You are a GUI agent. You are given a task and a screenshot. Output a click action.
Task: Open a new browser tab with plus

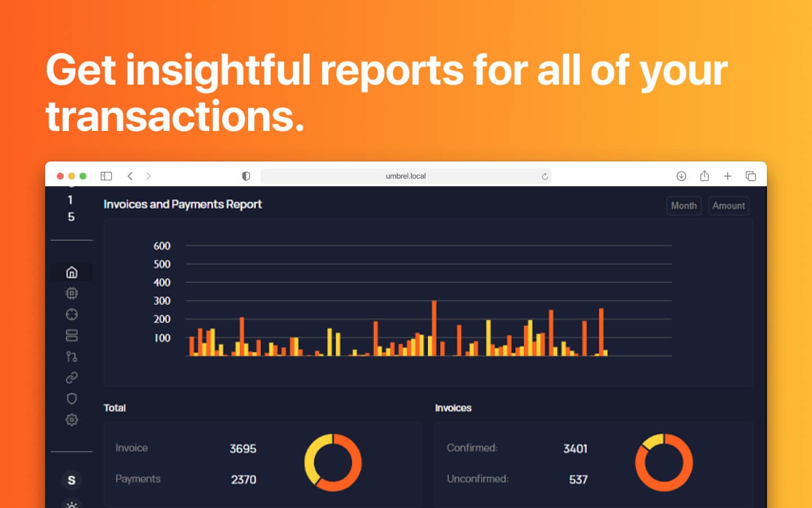pos(727,176)
